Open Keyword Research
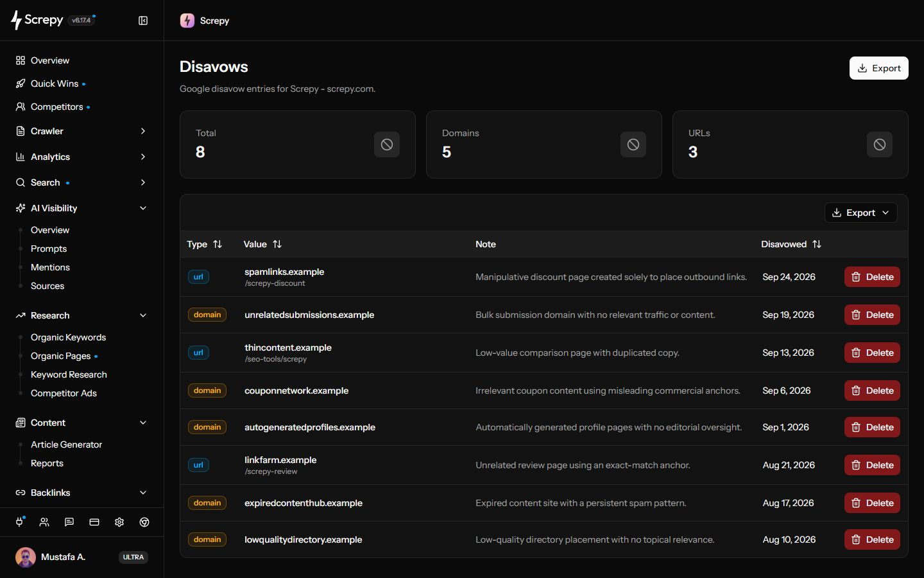The height and width of the screenshot is (578, 924). click(x=69, y=374)
